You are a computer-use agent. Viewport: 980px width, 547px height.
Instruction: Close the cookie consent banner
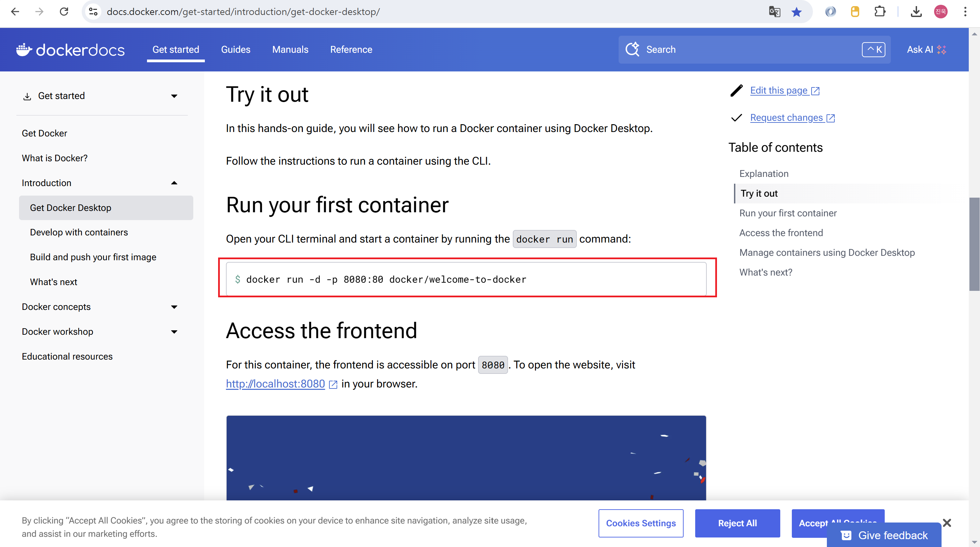point(947,523)
